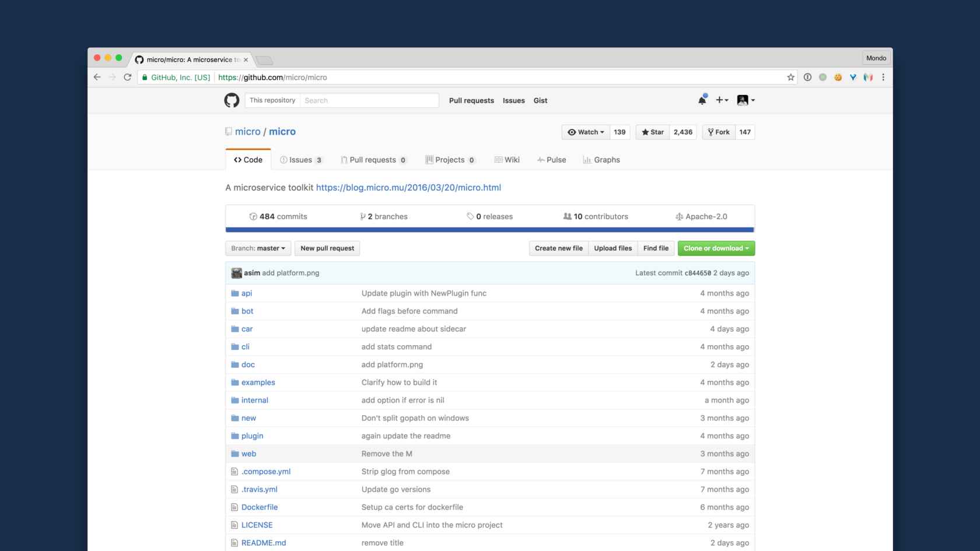The width and height of the screenshot is (980, 551).
Task: Click Find file button
Action: point(656,248)
